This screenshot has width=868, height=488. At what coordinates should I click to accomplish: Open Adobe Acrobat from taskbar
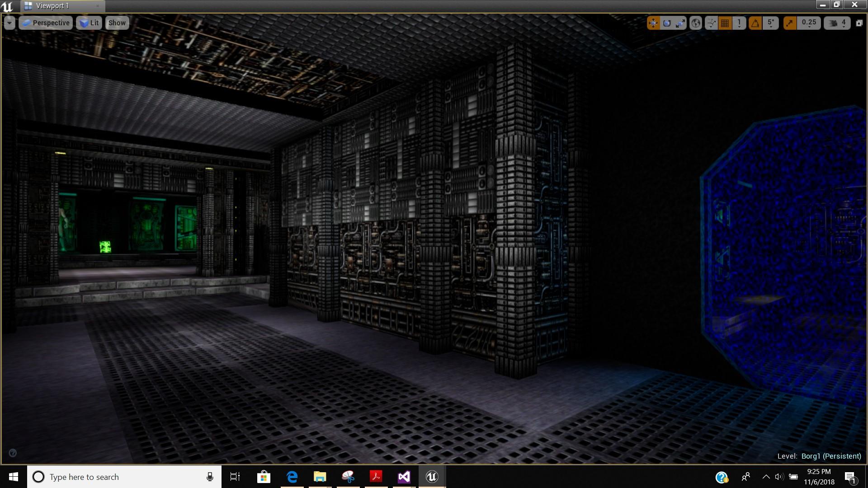[x=376, y=477]
